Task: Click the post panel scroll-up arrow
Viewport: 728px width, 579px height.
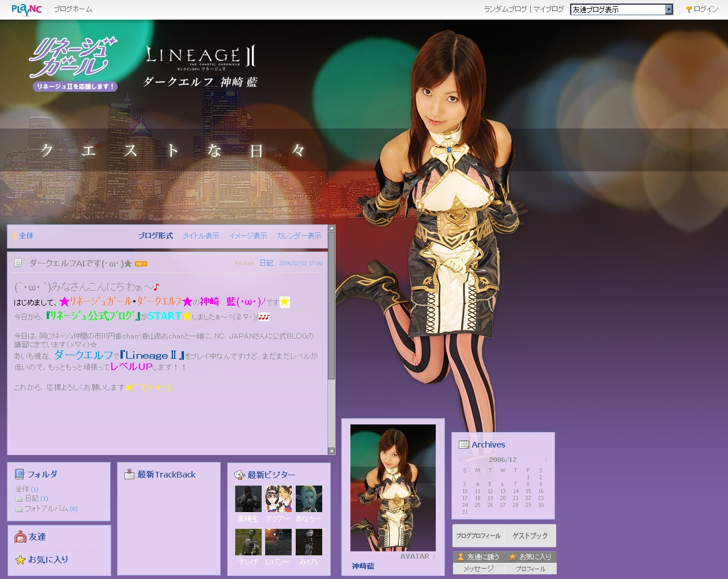Action: (x=331, y=228)
